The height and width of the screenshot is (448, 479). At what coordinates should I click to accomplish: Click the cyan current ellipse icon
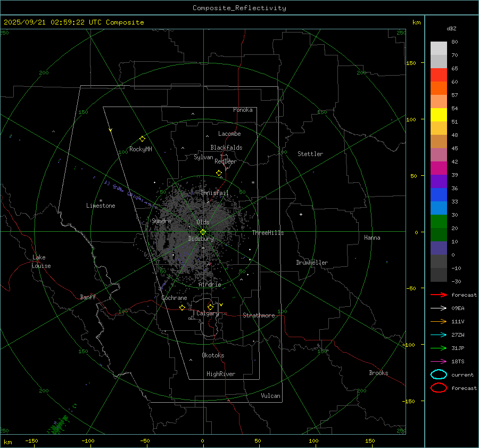439,374
